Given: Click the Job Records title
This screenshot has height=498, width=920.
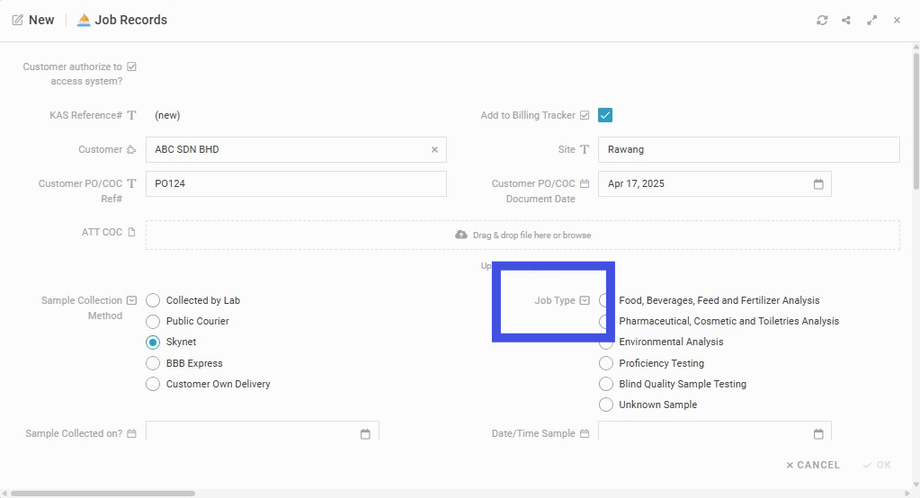Looking at the screenshot, I should [x=130, y=20].
